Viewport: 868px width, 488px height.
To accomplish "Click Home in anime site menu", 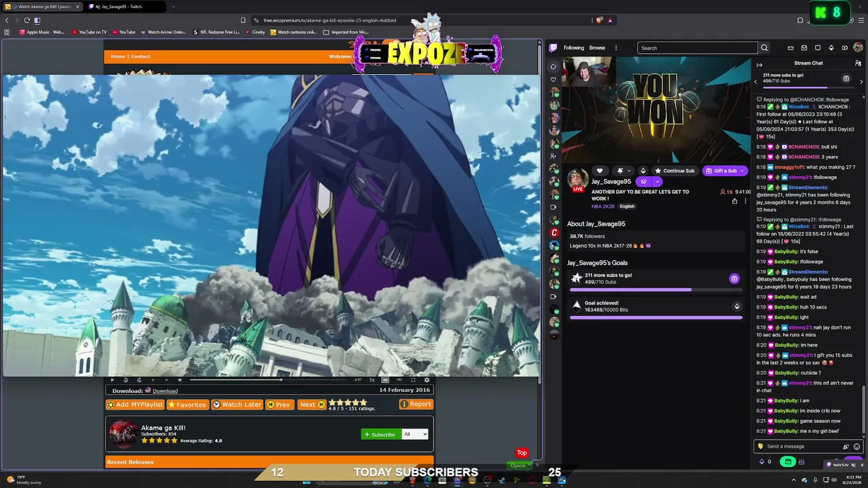I will (118, 56).
